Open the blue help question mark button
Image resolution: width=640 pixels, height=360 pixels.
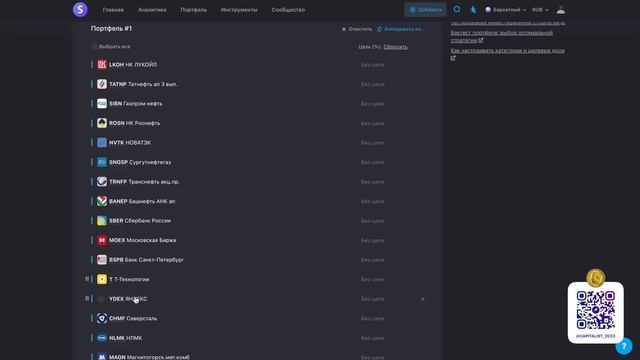[624, 346]
